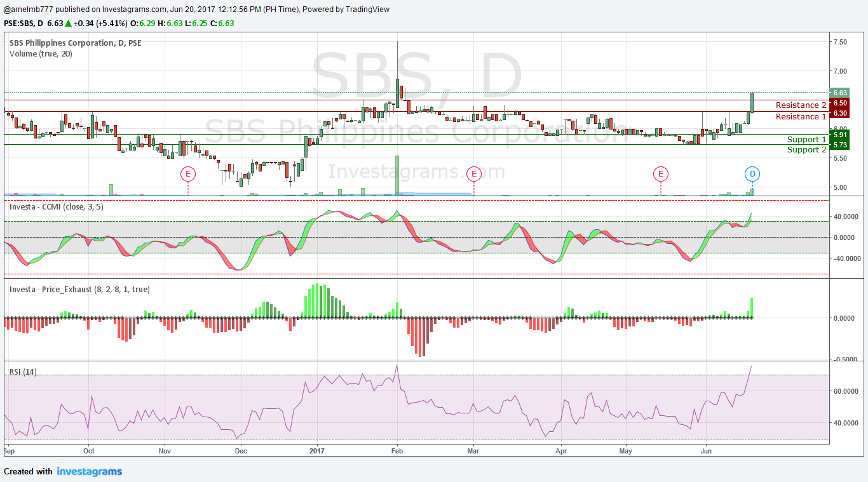Click the O:6.29 open value
This screenshot has width=868, height=482.
point(142,23)
